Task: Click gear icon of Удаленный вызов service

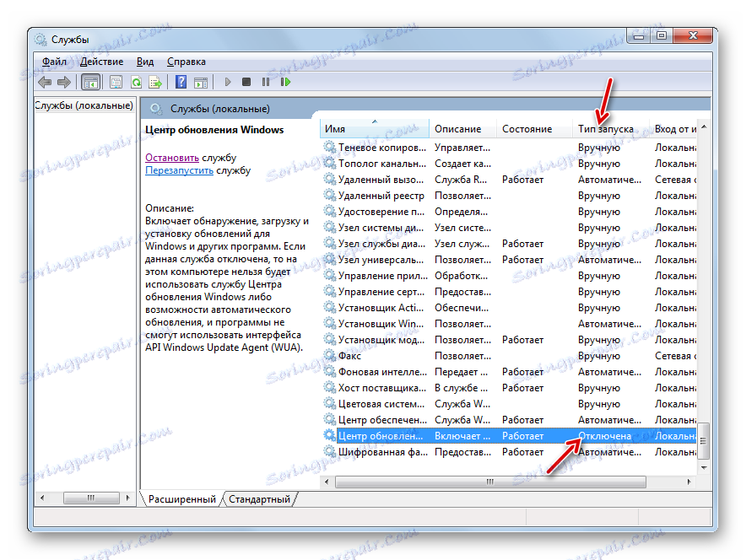Action: 329,180
